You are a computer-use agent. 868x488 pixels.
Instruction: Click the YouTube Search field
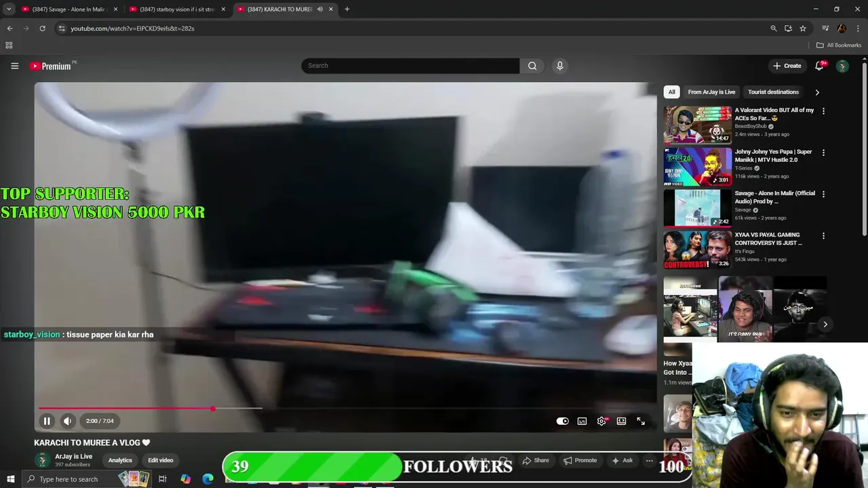pos(410,66)
